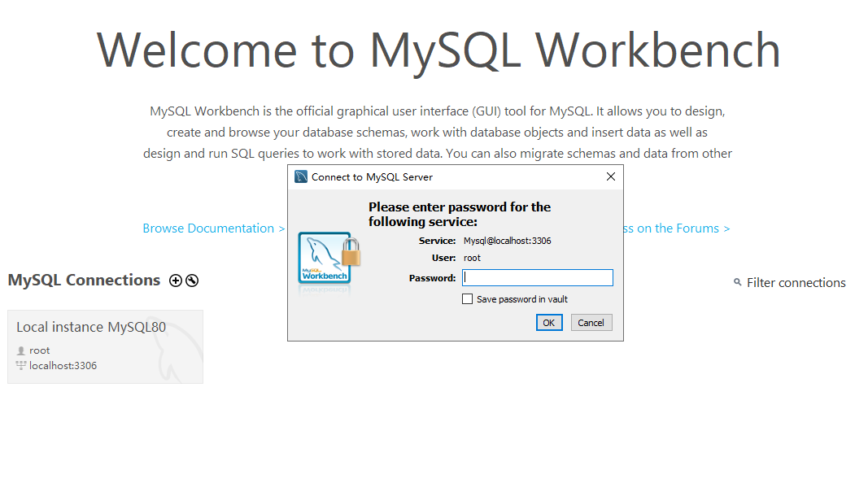
Task: Click the Welcome to MySQL Workbench title
Action: point(438,51)
